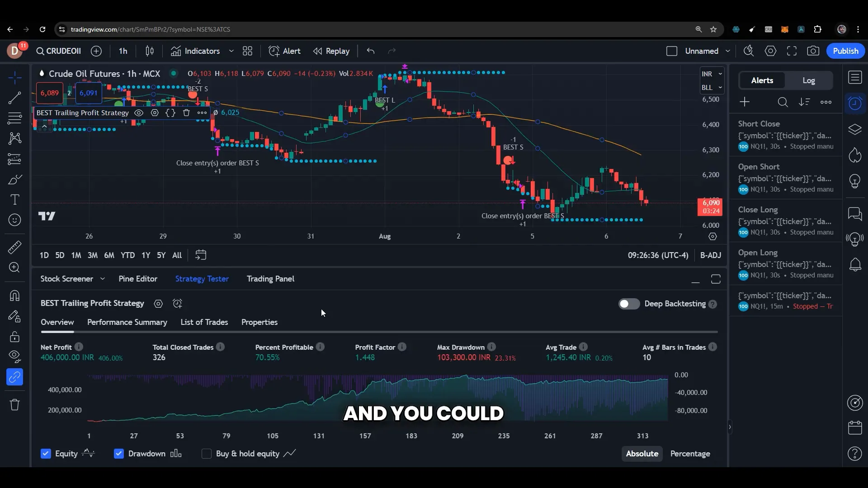The height and width of the screenshot is (488, 868).
Task: Open the Short Close alert entry
Action: pos(786,135)
